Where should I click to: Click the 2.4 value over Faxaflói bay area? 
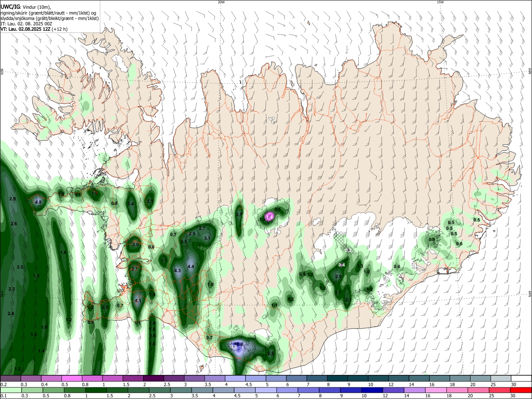[131, 204]
